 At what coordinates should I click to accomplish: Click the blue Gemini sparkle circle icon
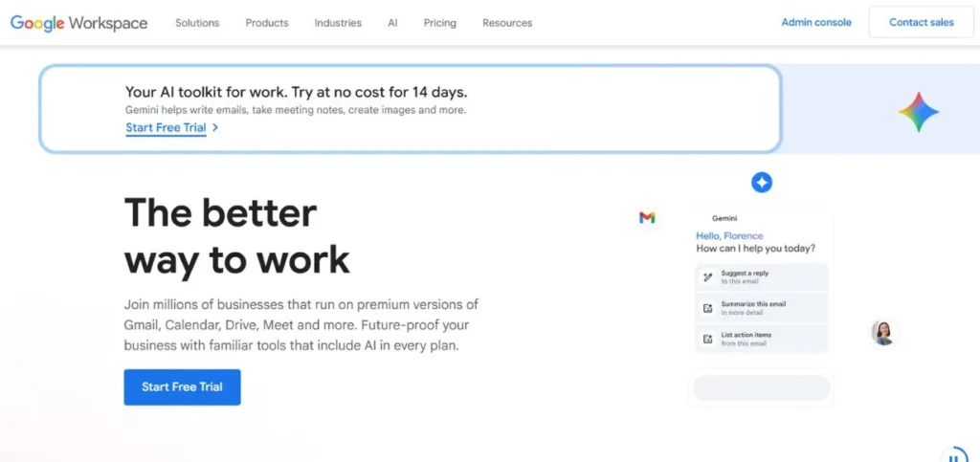point(761,183)
